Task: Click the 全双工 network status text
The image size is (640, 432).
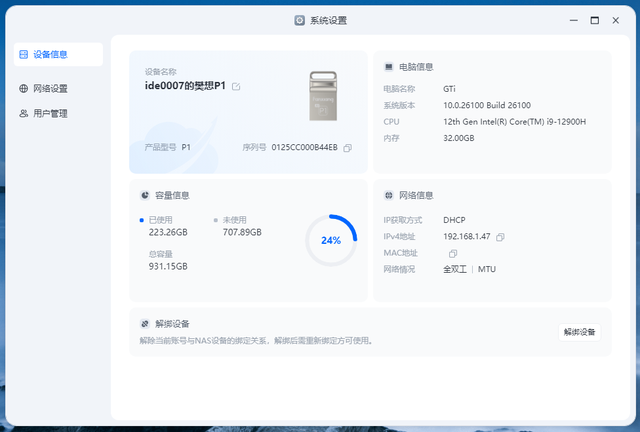Action: [455, 269]
